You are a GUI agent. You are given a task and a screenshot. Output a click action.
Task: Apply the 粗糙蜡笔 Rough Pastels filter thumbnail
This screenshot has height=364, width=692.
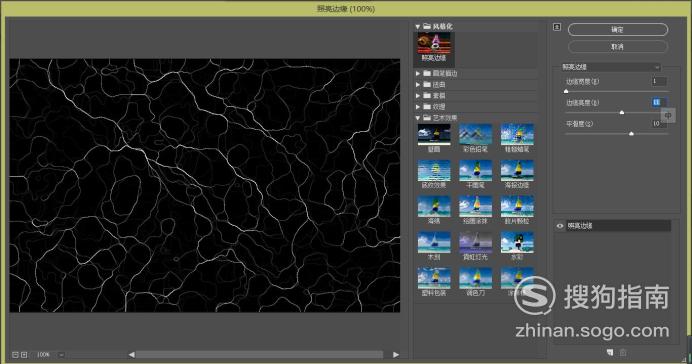(x=517, y=135)
